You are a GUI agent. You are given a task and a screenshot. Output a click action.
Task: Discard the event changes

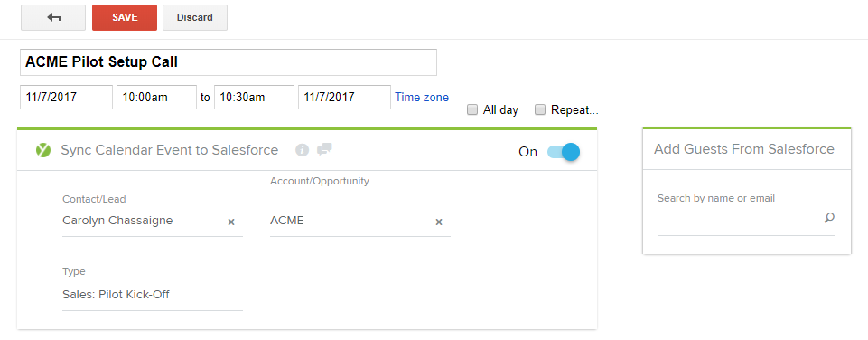tap(195, 17)
